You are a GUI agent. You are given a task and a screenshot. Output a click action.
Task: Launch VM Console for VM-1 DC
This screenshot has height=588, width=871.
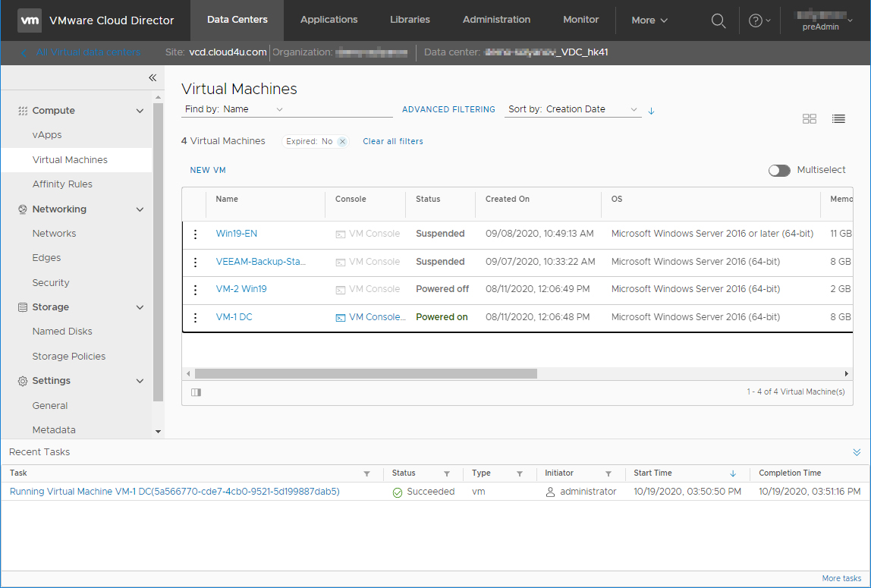pos(377,317)
